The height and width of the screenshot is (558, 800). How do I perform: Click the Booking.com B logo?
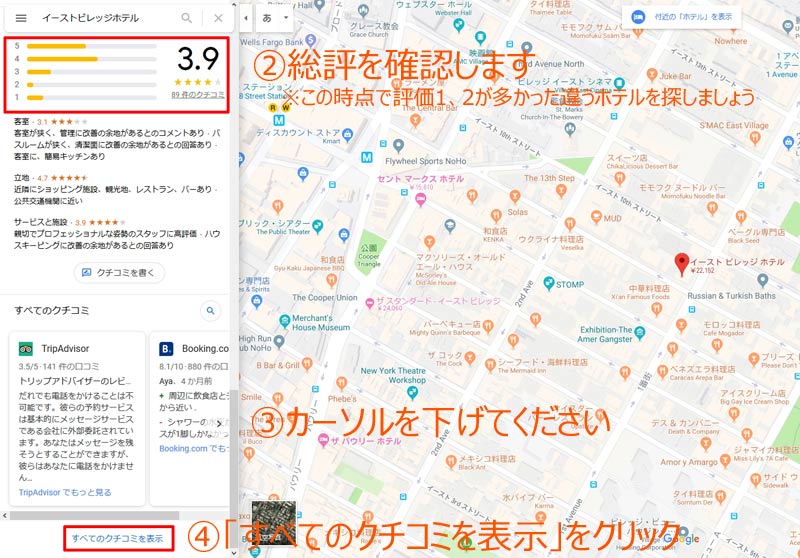pyautogui.click(x=166, y=348)
